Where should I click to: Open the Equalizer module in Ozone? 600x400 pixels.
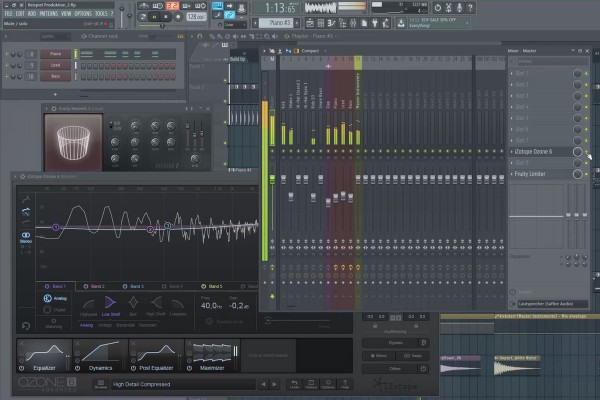[44, 356]
